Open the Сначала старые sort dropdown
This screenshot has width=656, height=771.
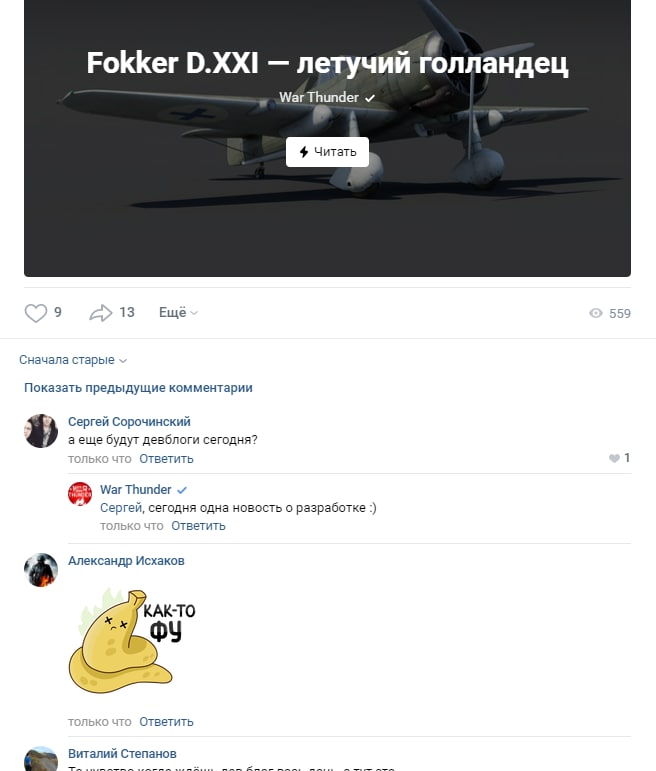pos(73,360)
